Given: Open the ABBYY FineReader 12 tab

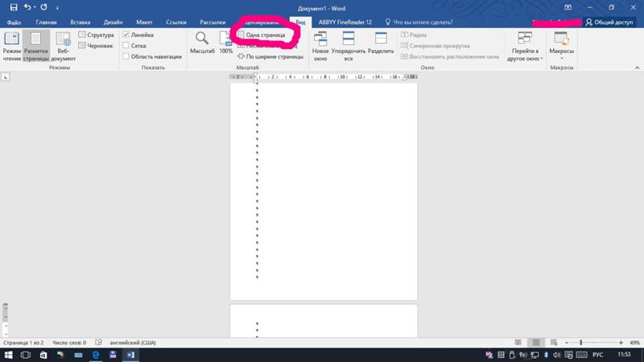Looking at the screenshot, I should tap(345, 23).
